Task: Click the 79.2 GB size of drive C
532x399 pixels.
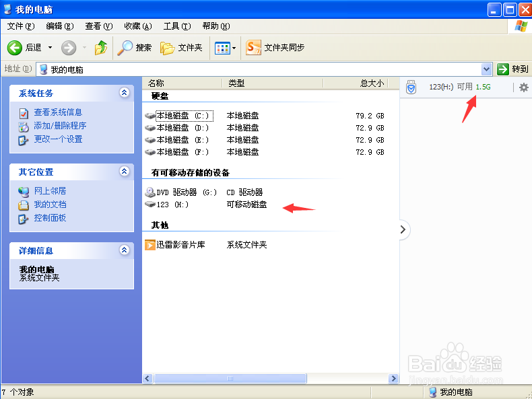Action: coord(370,116)
